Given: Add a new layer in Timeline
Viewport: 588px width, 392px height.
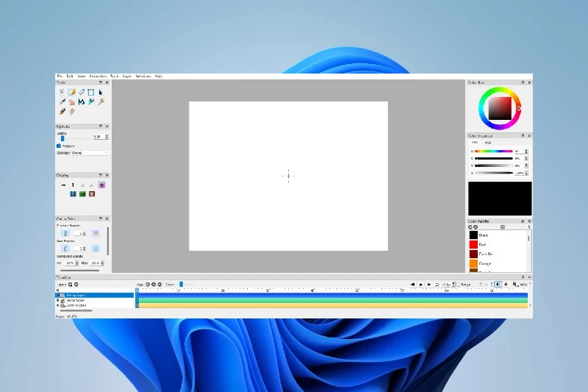Looking at the screenshot, I should pyautogui.click(x=70, y=285).
